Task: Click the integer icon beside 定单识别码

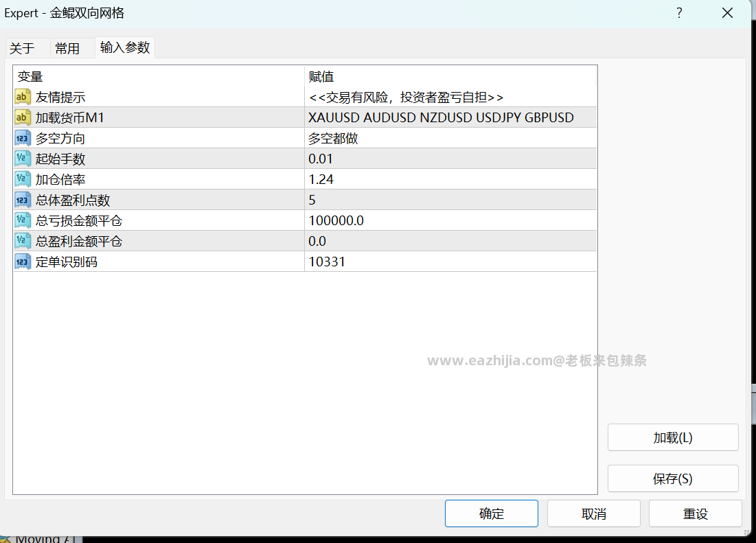Action: coord(23,262)
